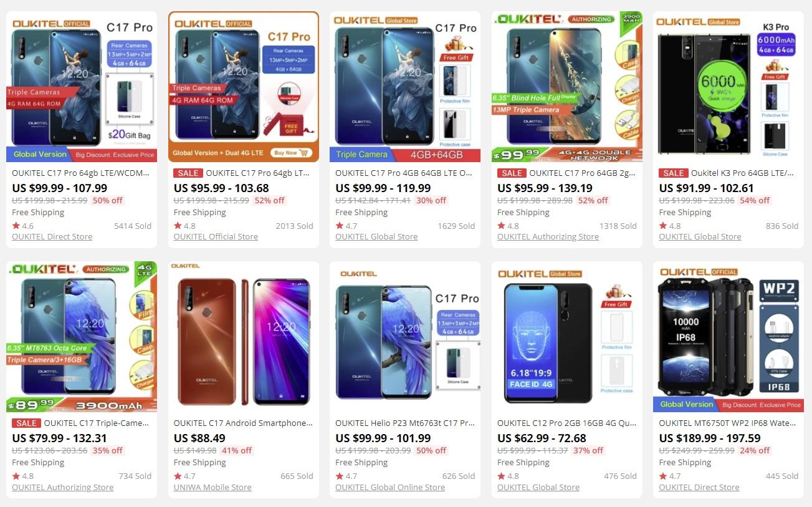This screenshot has height=507, width=812.
Task: Select the red OUKITEL C17 product image
Action: pos(244,337)
